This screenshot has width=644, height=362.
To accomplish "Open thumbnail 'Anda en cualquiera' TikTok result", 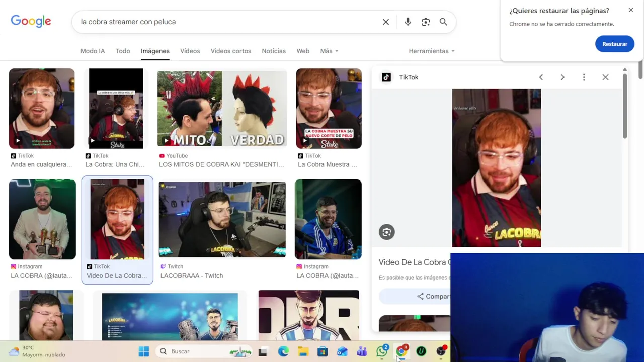I will click(42, 109).
